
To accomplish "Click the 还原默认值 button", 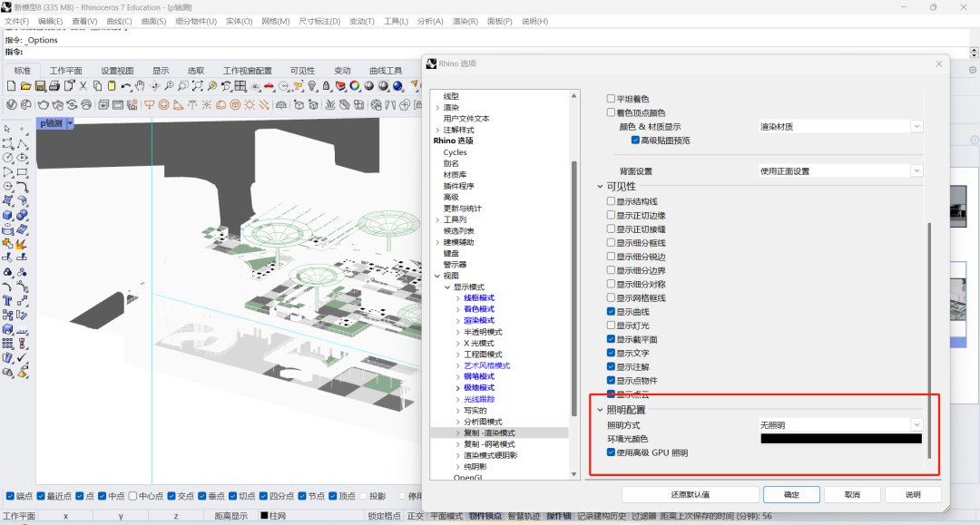I will [690, 494].
